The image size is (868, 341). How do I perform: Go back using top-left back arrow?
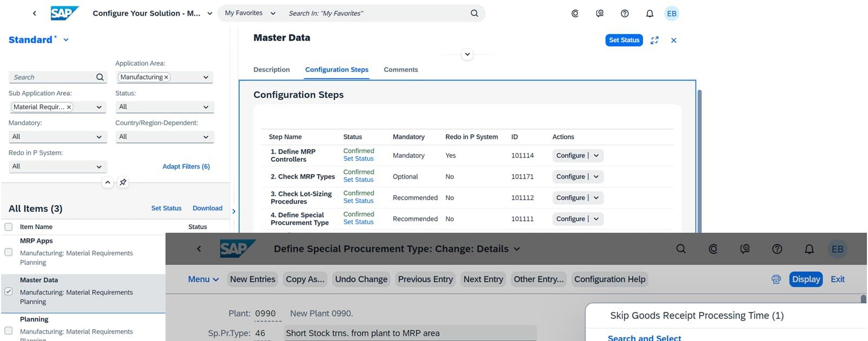(35, 14)
